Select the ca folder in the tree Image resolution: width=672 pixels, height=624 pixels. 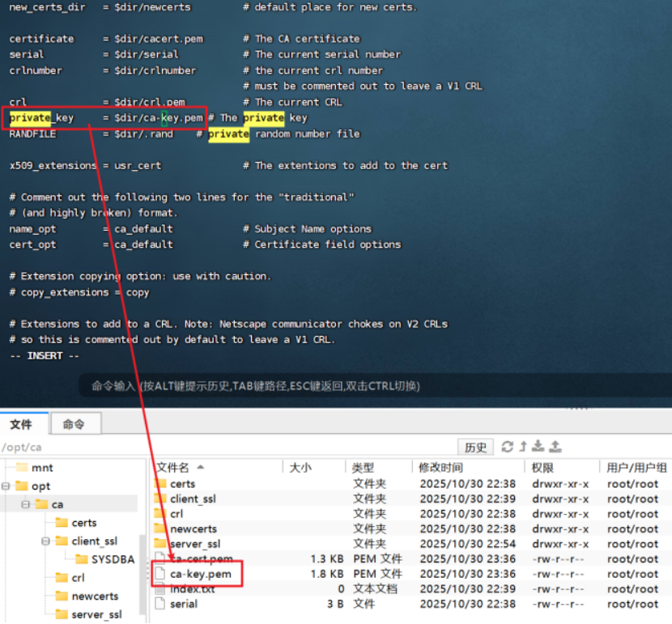pyautogui.click(x=49, y=504)
